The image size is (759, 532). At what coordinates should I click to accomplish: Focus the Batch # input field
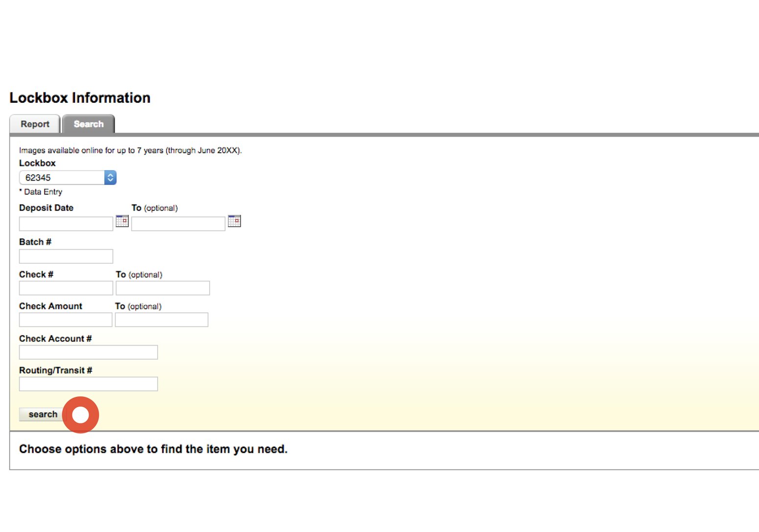pyautogui.click(x=66, y=256)
